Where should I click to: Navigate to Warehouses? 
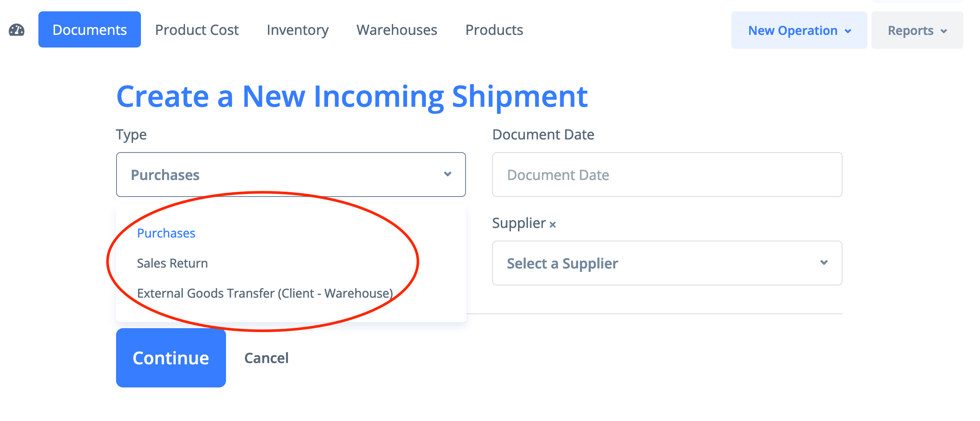pyautogui.click(x=397, y=30)
